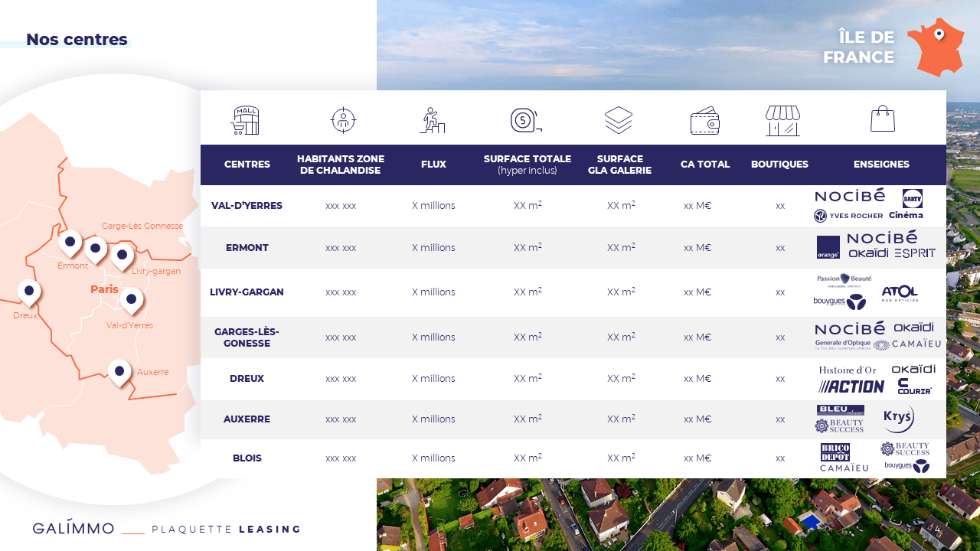
Task: Select the "DREUX" row name in table
Action: 247,379
